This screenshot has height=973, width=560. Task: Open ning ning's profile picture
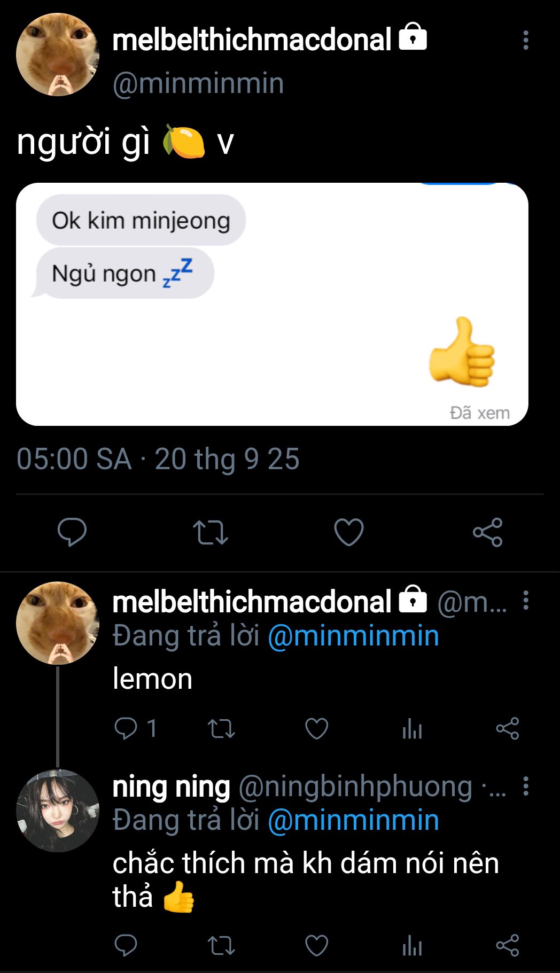click(x=58, y=810)
